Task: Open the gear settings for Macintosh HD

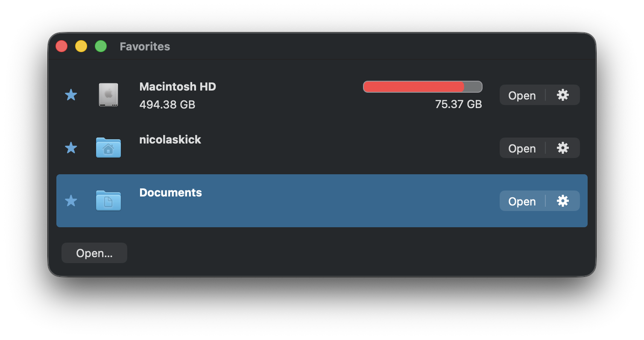Action: 563,95
